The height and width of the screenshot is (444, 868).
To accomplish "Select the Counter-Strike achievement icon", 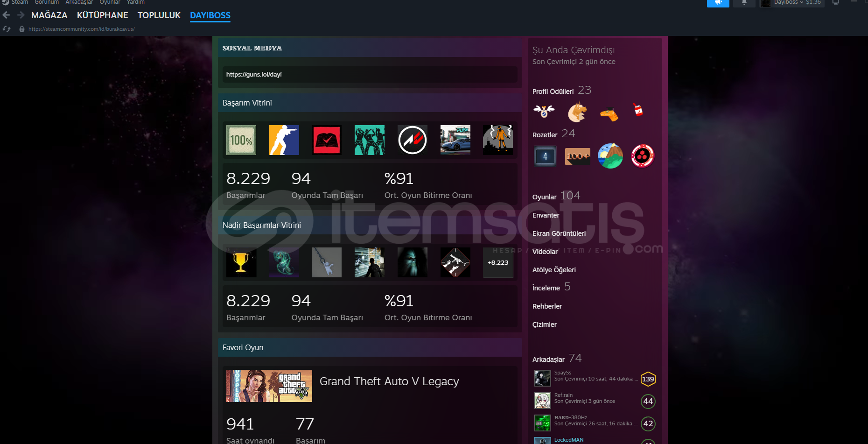I will (284, 140).
